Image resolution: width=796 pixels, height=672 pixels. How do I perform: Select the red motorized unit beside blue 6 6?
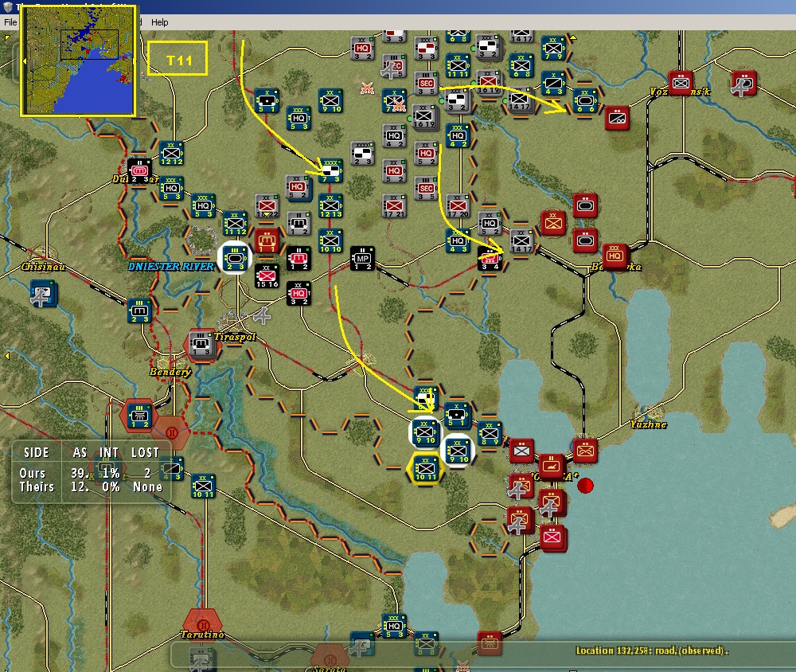pos(617,118)
